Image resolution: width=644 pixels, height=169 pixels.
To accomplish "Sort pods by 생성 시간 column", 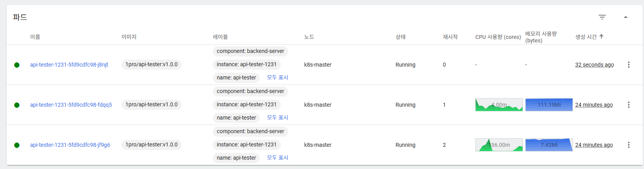I will (585, 37).
